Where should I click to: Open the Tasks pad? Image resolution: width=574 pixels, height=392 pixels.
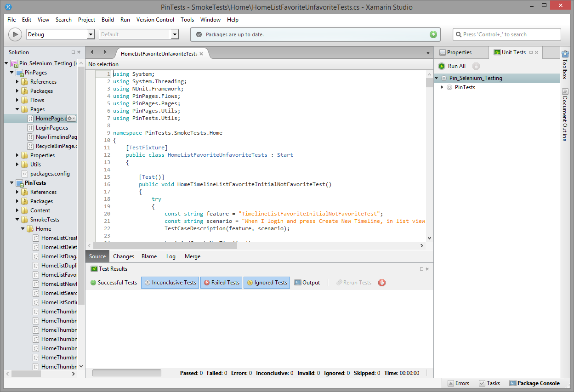tap(489, 383)
